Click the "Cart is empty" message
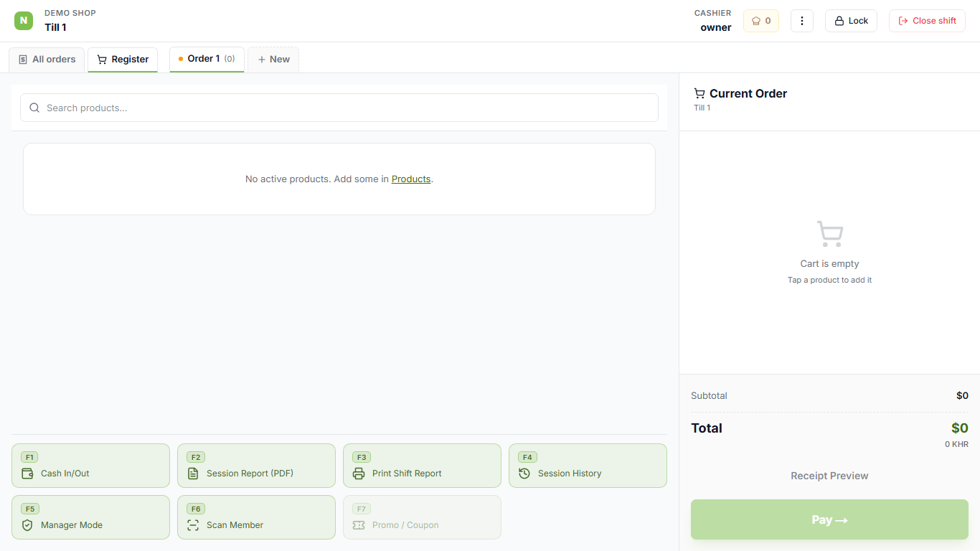The image size is (980, 551). click(x=829, y=263)
